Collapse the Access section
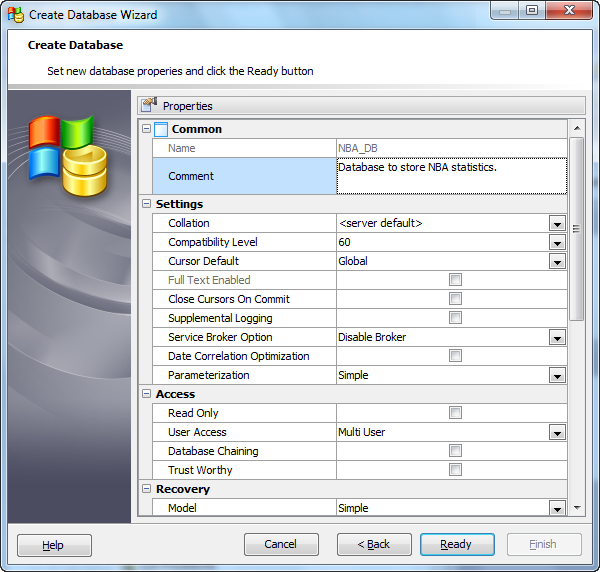Viewport: 600px width, 572px height. pos(146,394)
